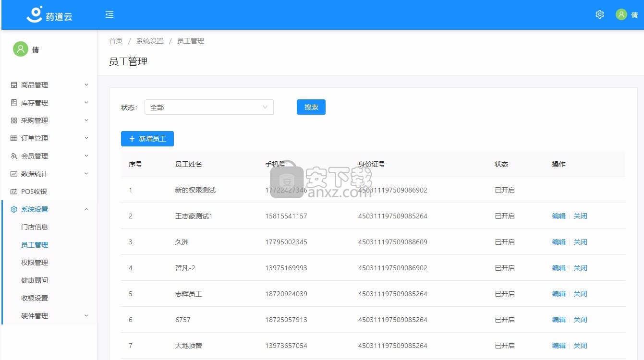Image resolution: width=644 pixels, height=360 pixels.
Task: Expand the 数据统计 menu chevron
Action: point(86,173)
